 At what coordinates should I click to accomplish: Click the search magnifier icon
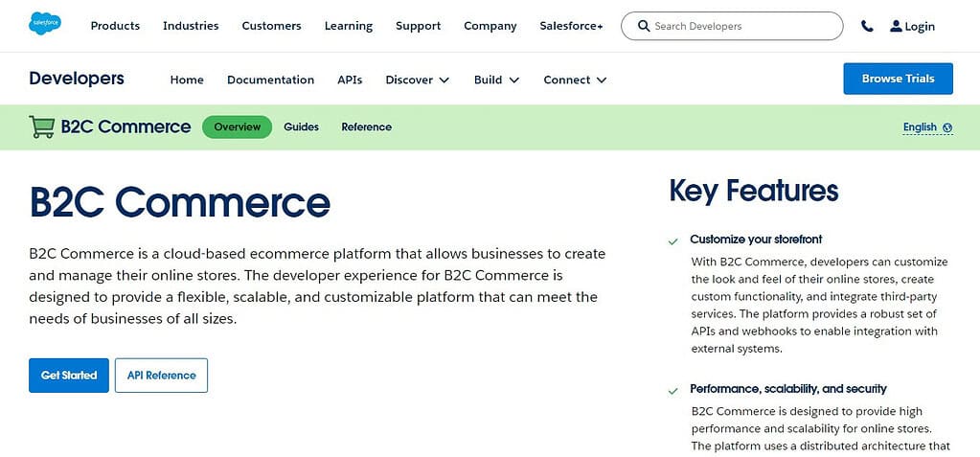click(644, 26)
